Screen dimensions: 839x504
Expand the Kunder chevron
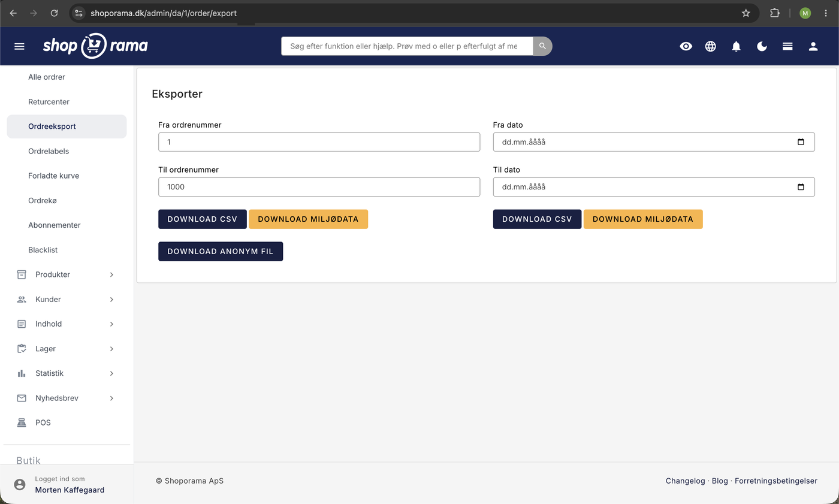pos(111,299)
